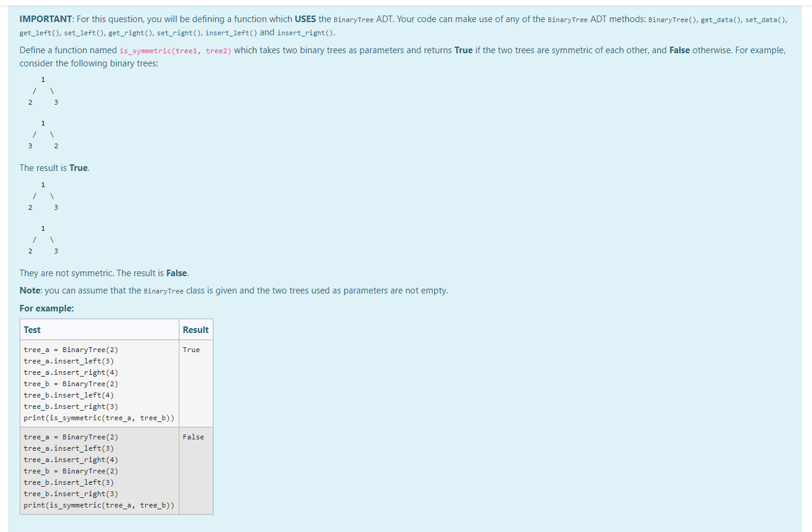
Task: Click the bold "IMPORTANT" word
Action: (x=47, y=19)
